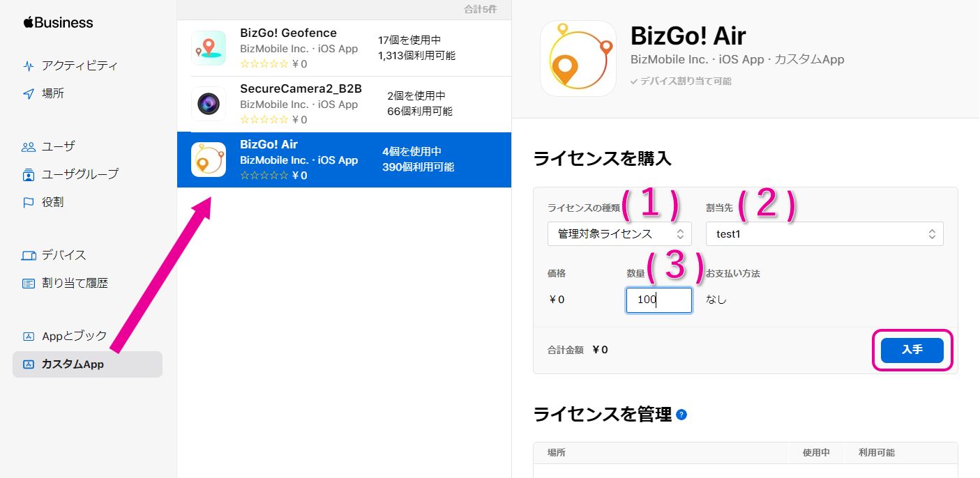980x478 pixels.
Task: Click the 使用中 column header
Action: (815, 453)
